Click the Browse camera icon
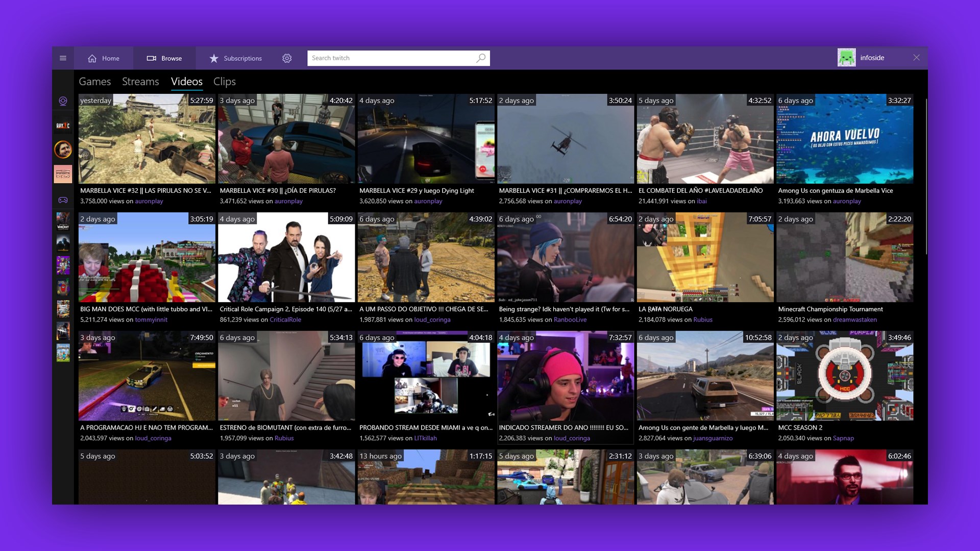Image resolution: width=980 pixels, height=551 pixels. 152,58
